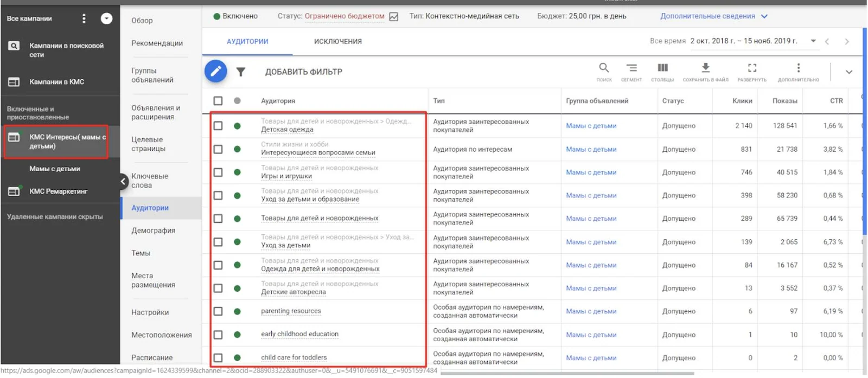Select the Мамы с детьми ad group in sidebar
Image resolution: width=868 pixels, height=378 pixels.
click(x=55, y=169)
